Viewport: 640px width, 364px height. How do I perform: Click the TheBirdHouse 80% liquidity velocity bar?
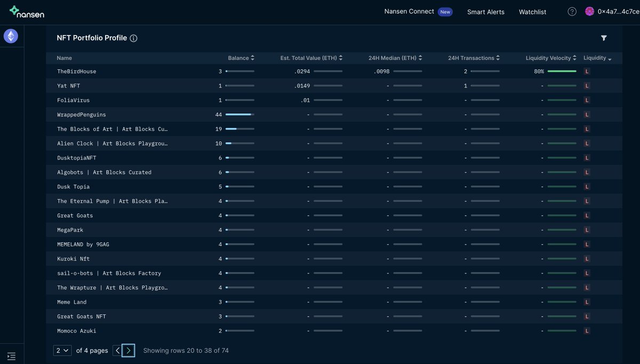[x=562, y=71]
